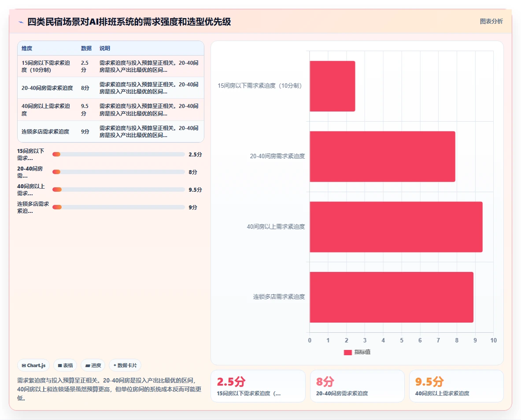Toggle the 指标值 legend color box
521x420 pixels.
347,352
